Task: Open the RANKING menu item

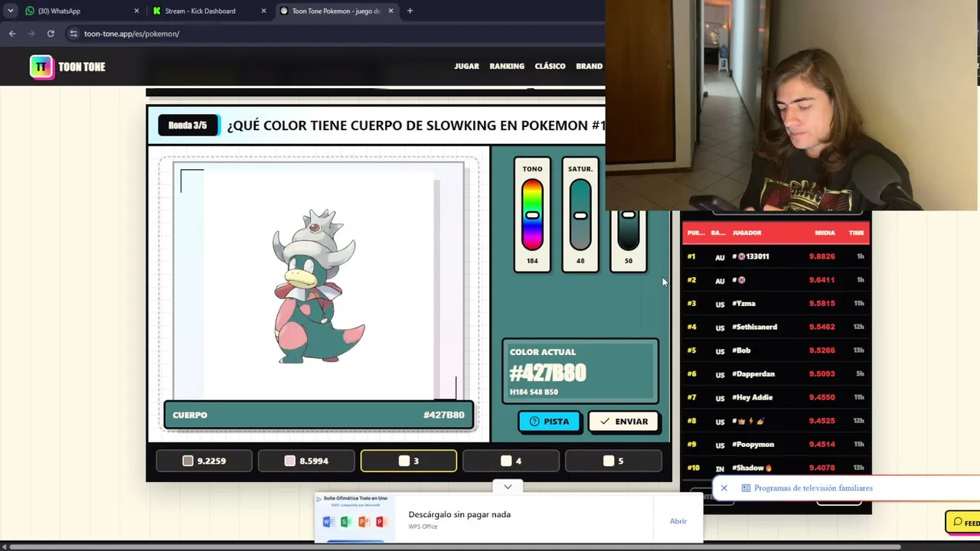Action: 507,67
